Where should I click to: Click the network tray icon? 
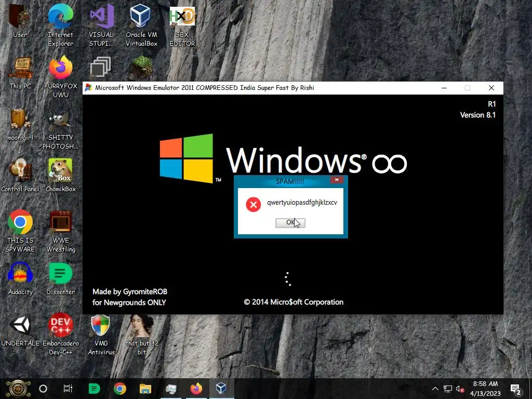447,389
